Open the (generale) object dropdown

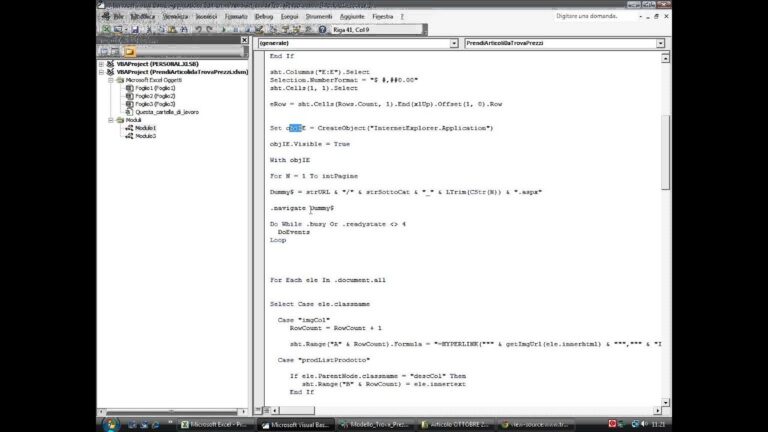pos(454,44)
